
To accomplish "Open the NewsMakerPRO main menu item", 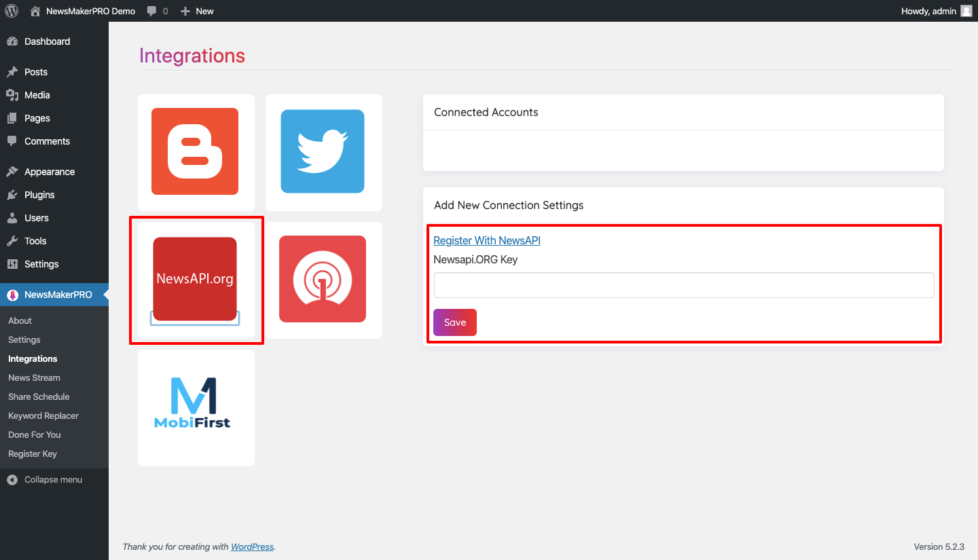I will point(54,295).
